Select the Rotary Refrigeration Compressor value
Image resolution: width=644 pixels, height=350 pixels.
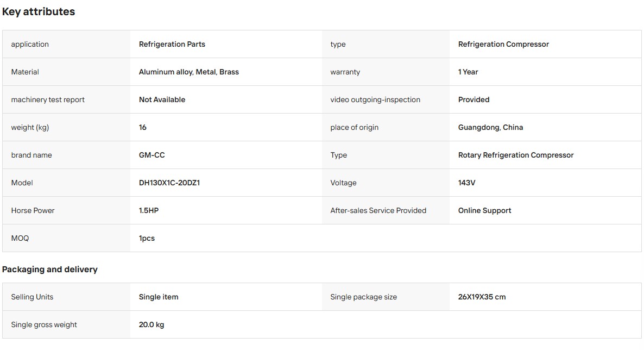click(515, 155)
